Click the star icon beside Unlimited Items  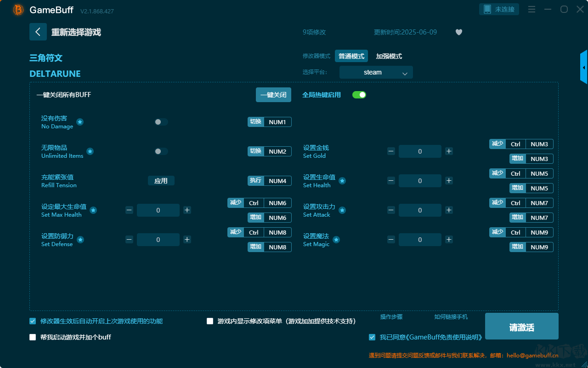[x=90, y=151]
